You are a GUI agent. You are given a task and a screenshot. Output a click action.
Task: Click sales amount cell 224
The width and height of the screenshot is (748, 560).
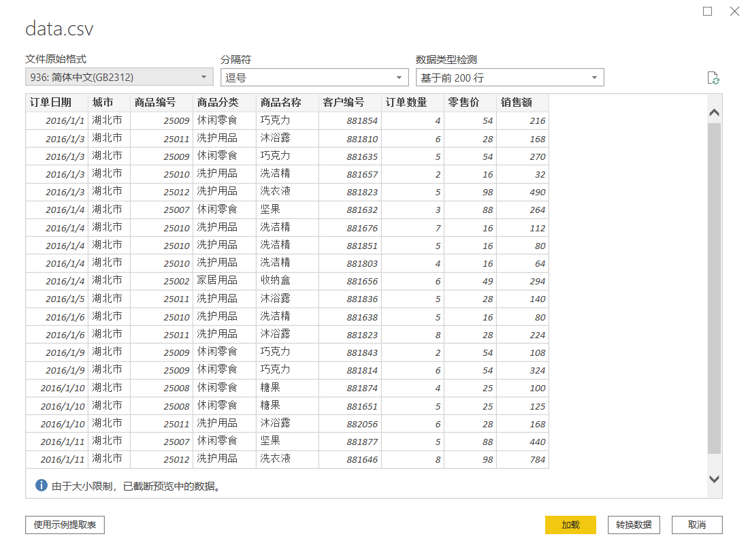522,335
